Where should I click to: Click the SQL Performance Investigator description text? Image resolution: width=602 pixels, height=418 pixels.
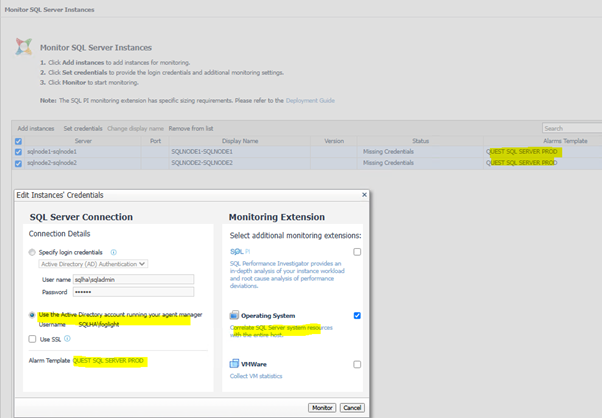(287, 275)
